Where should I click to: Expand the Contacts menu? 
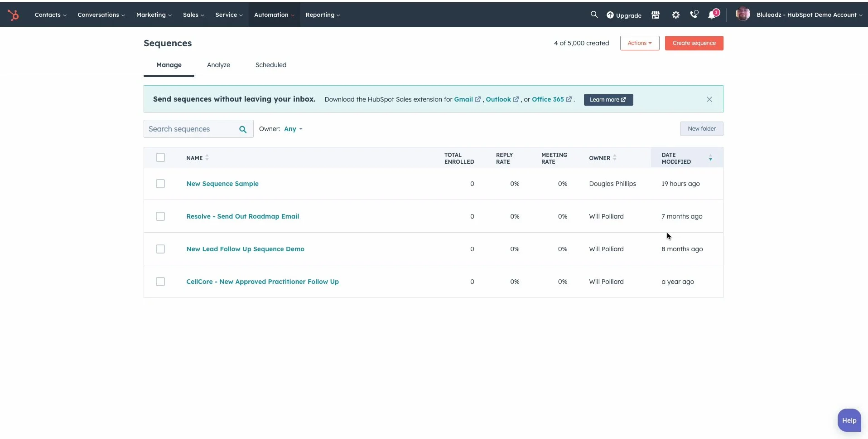tap(50, 15)
